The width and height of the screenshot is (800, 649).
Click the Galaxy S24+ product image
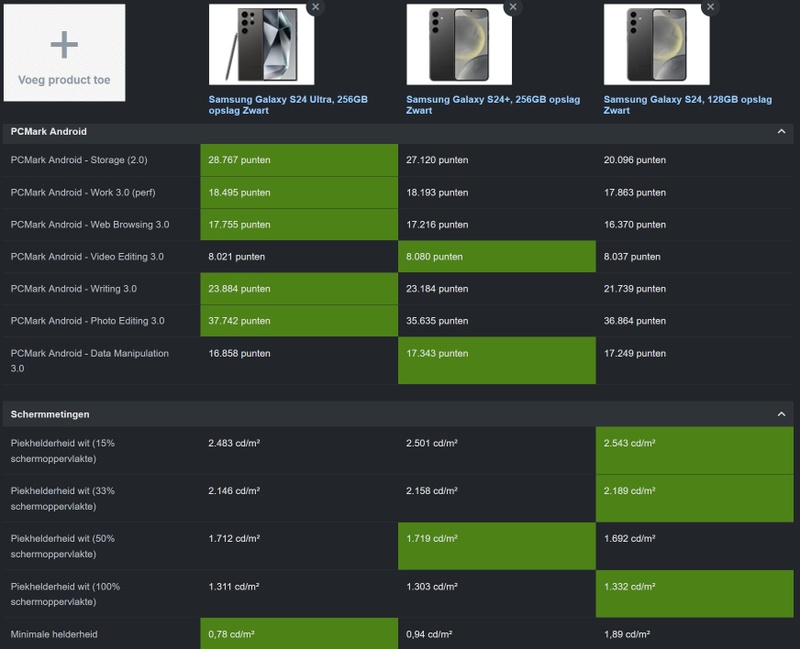(x=459, y=44)
